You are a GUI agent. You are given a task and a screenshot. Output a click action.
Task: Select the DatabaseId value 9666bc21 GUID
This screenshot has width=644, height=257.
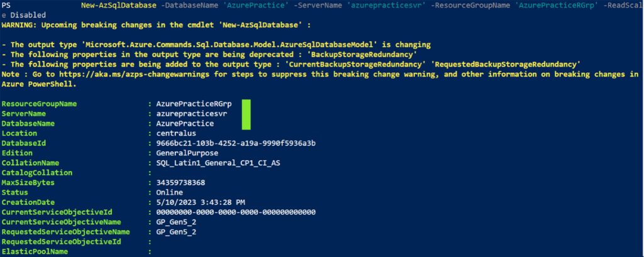(236, 143)
